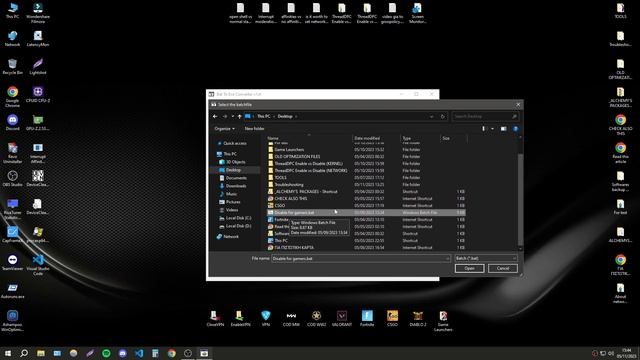Open Recycle Bin on desktop
Image resolution: width=640 pixels, height=360 pixels.
pyautogui.click(x=12, y=67)
